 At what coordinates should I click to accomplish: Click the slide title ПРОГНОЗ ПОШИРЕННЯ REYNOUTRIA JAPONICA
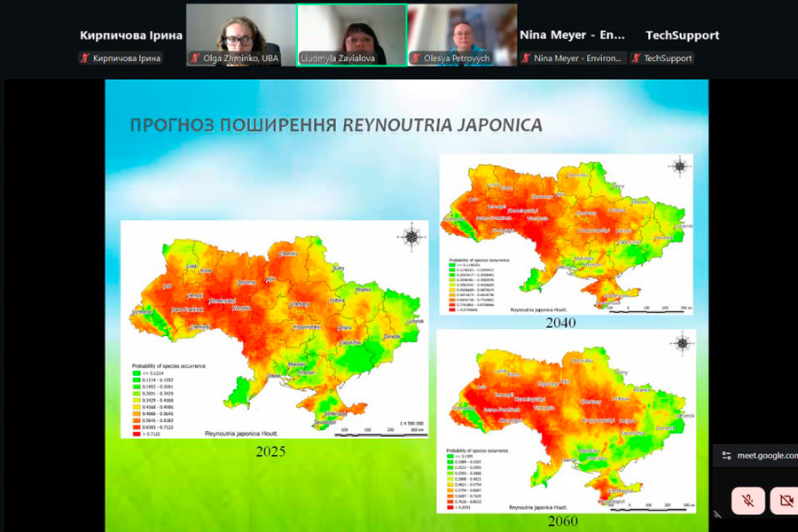pos(336,125)
